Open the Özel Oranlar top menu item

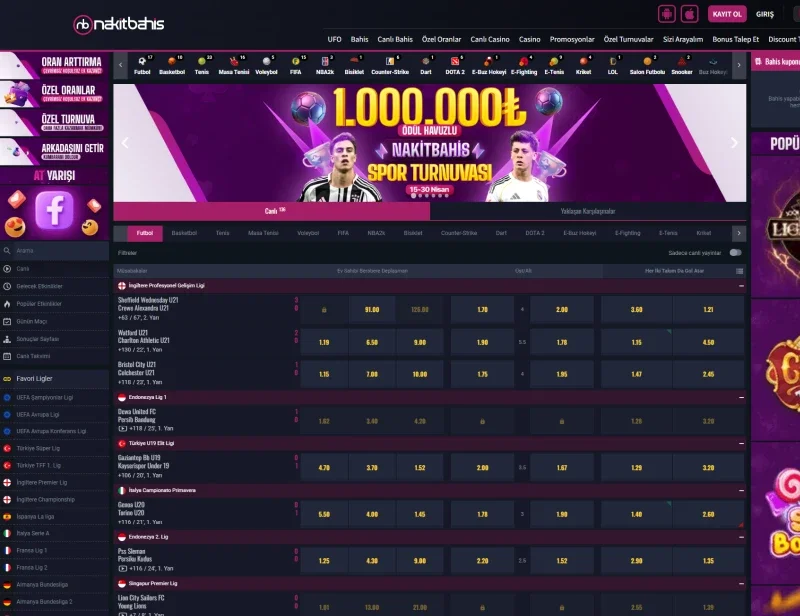pyautogui.click(x=441, y=39)
